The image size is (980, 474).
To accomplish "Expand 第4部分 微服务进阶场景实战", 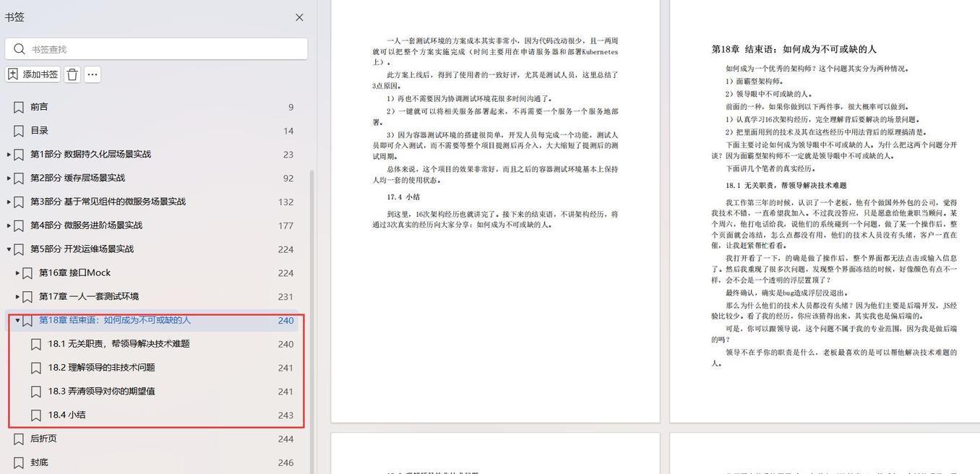I will pyautogui.click(x=9, y=225).
